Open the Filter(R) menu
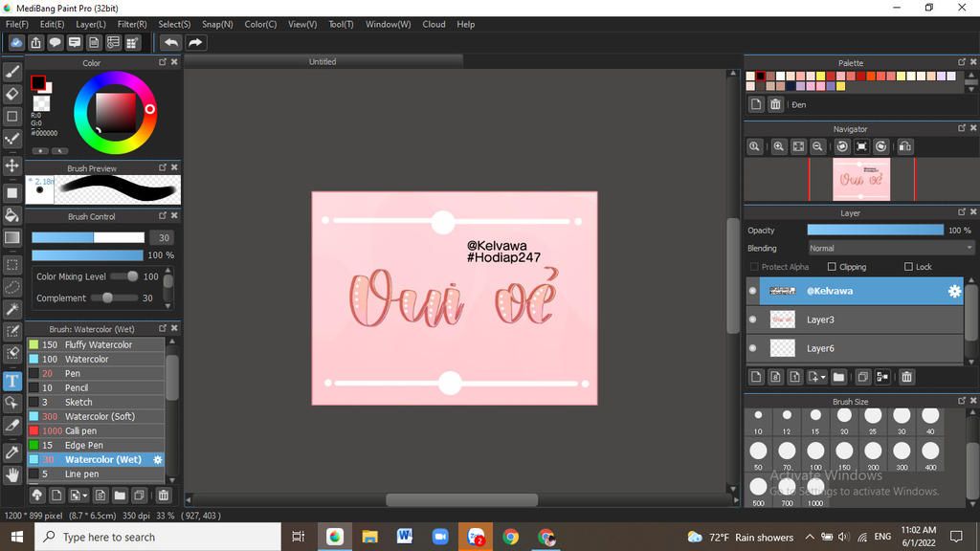This screenshot has width=980, height=551. click(132, 24)
